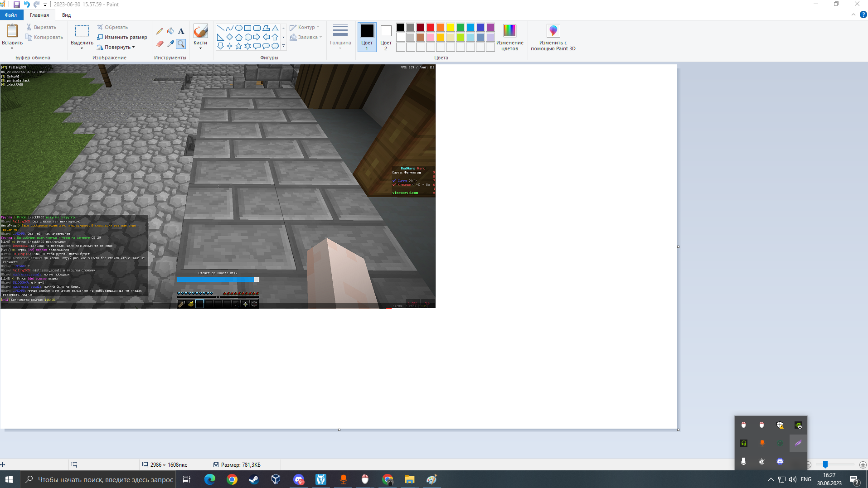Open Steam from the taskbar
The image size is (868, 488).
pyautogui.click(x=254, y=479)
